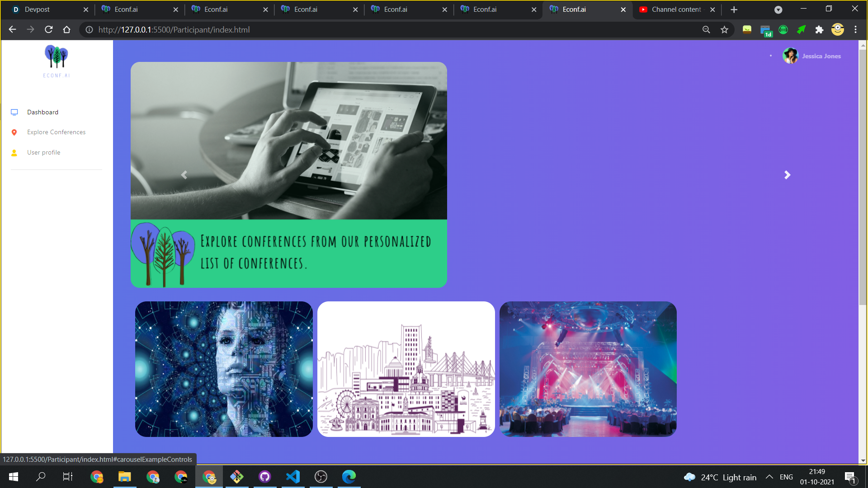
Task: Advance carousel with next arrow
Action: [x=787, y=175]
